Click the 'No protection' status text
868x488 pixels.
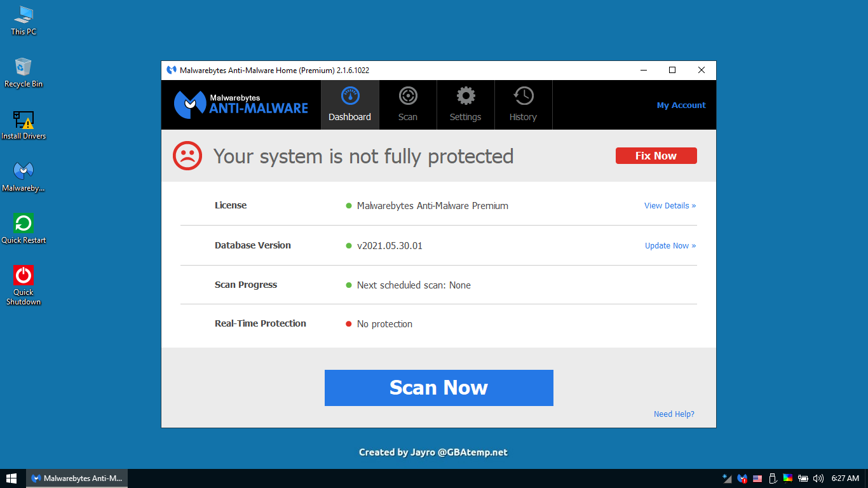click(x=384, y=324)
